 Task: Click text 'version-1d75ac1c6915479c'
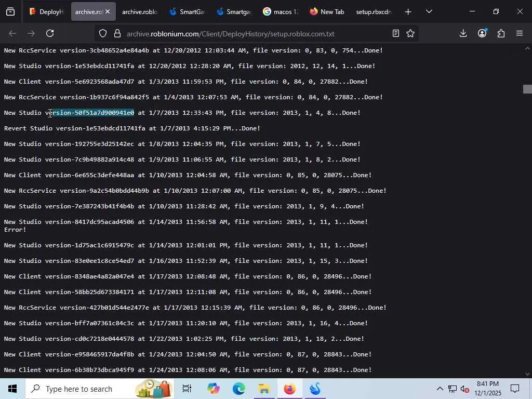tap(89, 245)
